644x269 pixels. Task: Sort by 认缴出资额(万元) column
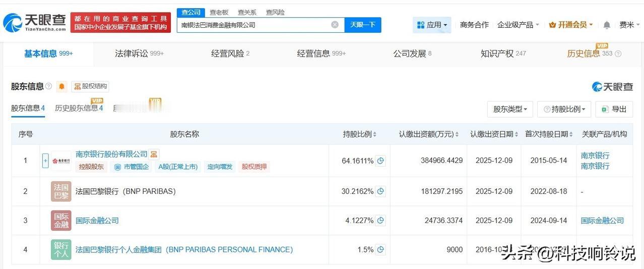457,134
